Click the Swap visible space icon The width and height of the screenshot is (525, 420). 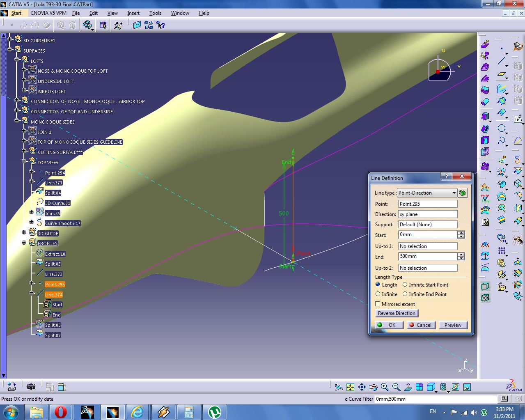coord(467,387)
